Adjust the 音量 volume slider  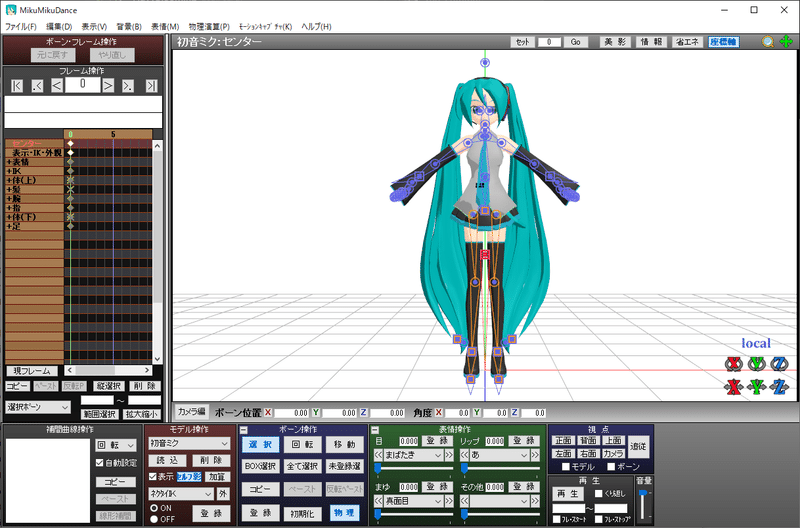643,506
